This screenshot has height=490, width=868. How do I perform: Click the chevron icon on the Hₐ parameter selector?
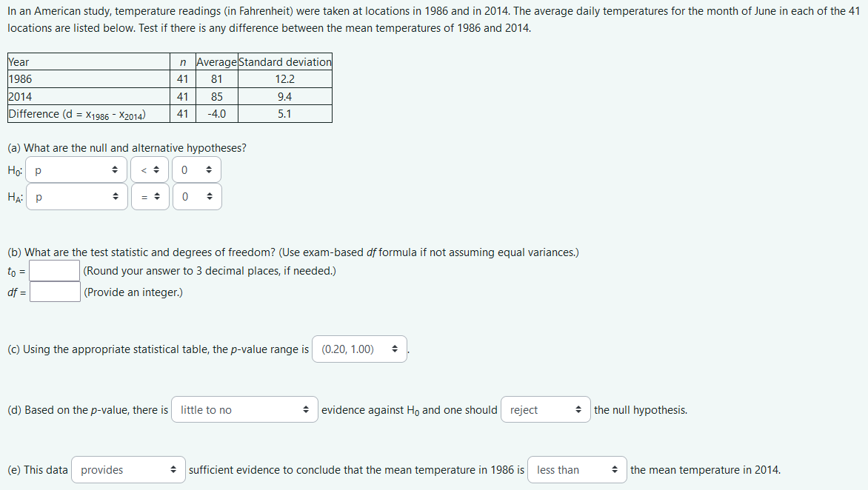[x=116, y=196]
